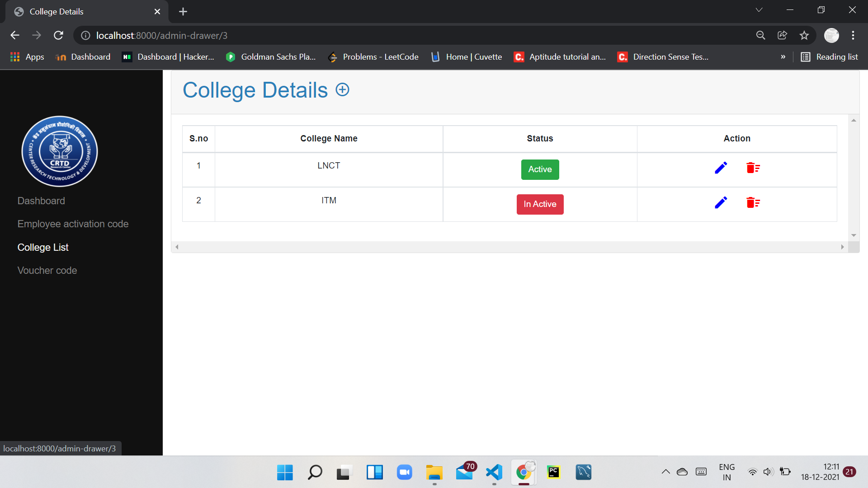This screenshot has width=868, height=488.
Task: Click the delete trash icon for LNCT
Action: tap(753, 168)
